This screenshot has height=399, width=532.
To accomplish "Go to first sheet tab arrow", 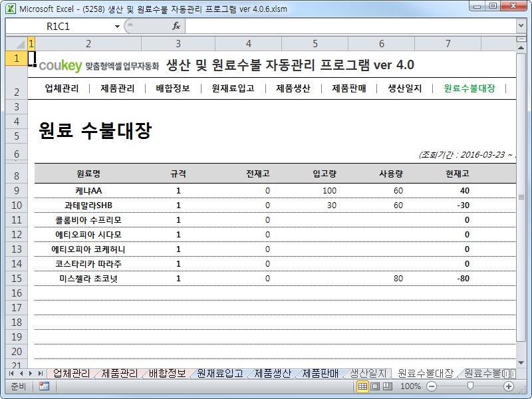I will 11,374.
